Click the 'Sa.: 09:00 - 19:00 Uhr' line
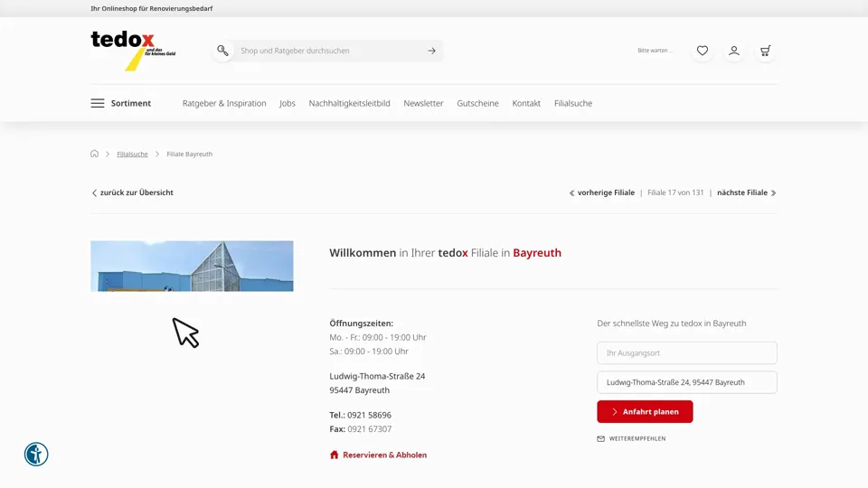This screenshot has width=868, height=488. click(x=369, y=352)
